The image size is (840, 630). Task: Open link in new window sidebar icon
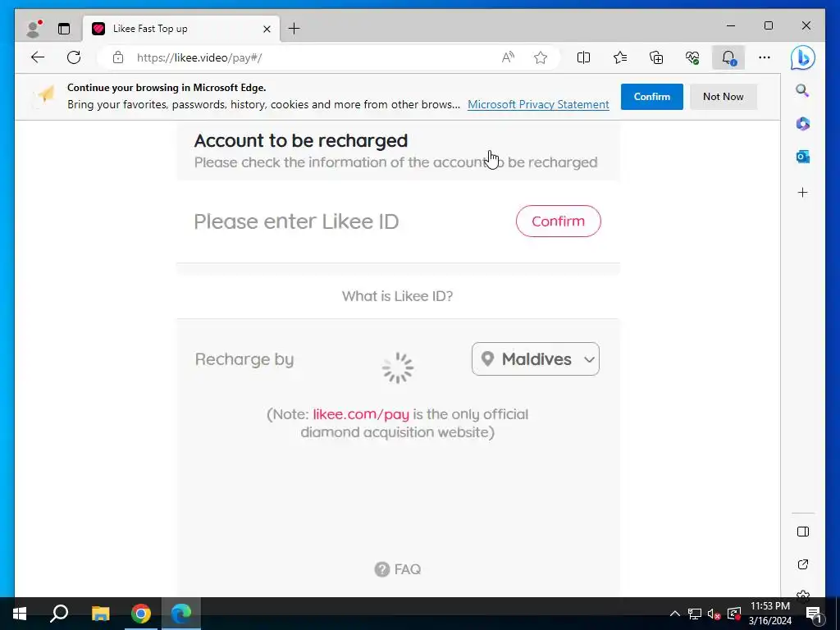[x=802, y=564]
